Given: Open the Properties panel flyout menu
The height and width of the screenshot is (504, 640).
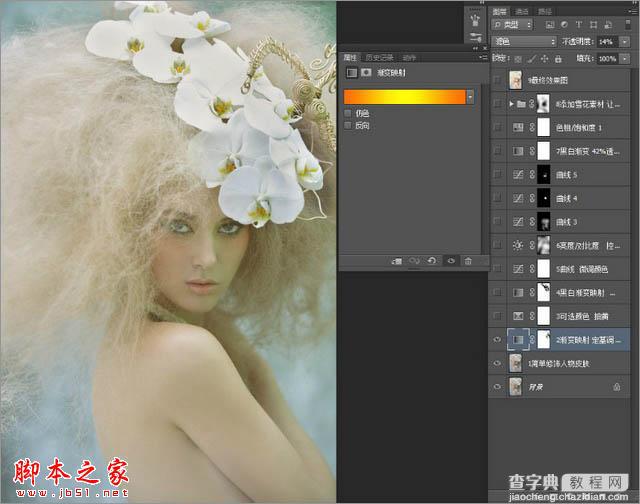Looking at the screenshot, I should click(484, 58).
